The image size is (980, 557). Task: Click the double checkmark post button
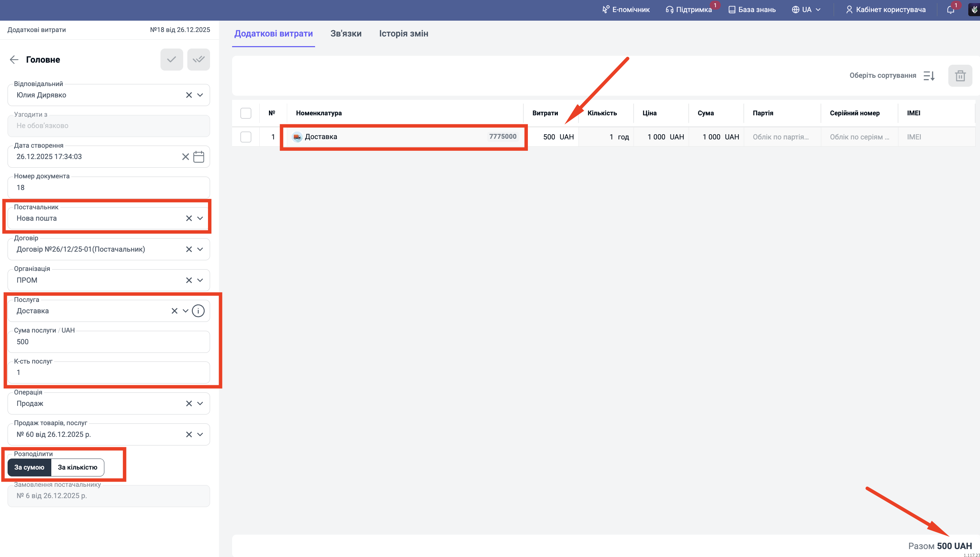tap(198, 60)
